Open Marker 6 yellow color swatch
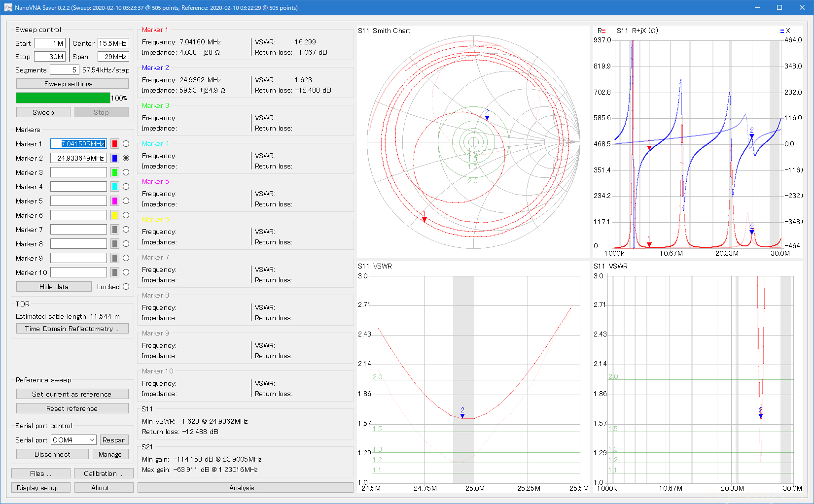The image size is (814, 504). pyautogui.click(x=114, y=215)
